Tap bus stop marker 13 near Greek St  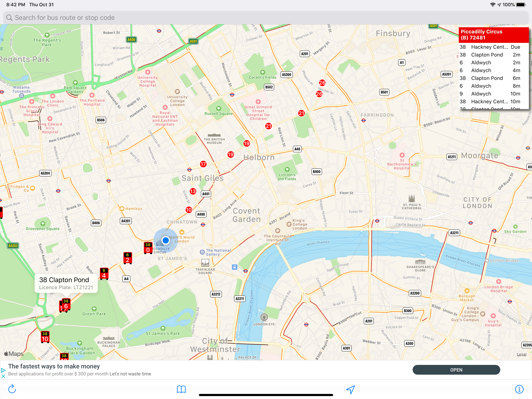(x=193, y=191)
